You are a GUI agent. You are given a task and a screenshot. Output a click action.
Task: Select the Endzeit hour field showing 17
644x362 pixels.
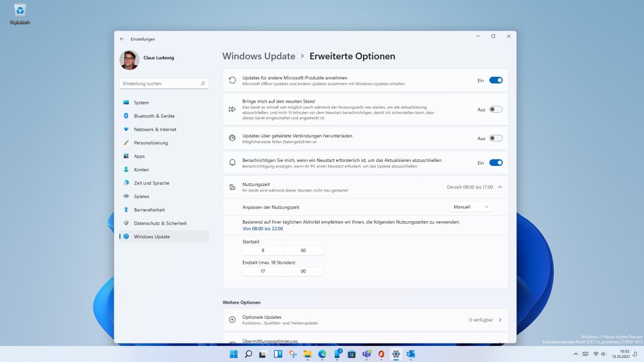(263, 271)
